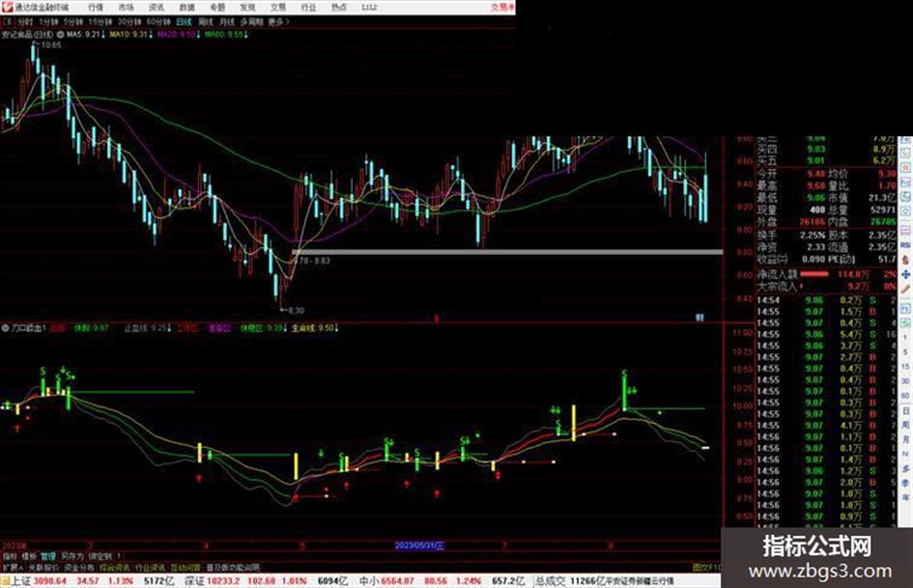Switch chart period to 30分钟

(128, 21)
